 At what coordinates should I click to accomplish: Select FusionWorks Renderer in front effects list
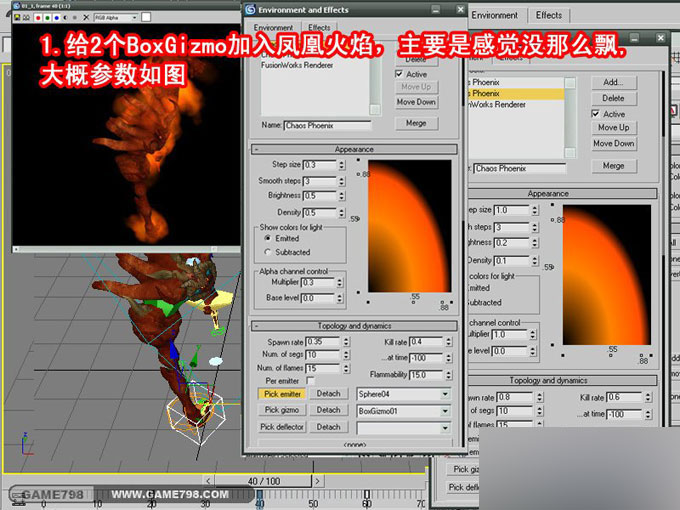pyautogui.click(x=297, y=65)
